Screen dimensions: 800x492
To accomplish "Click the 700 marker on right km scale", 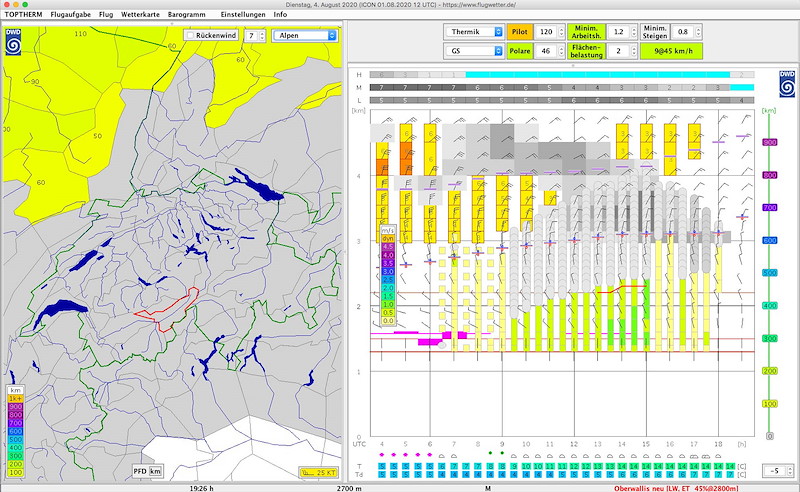I will pyautogui.click(x=769, y=208).
